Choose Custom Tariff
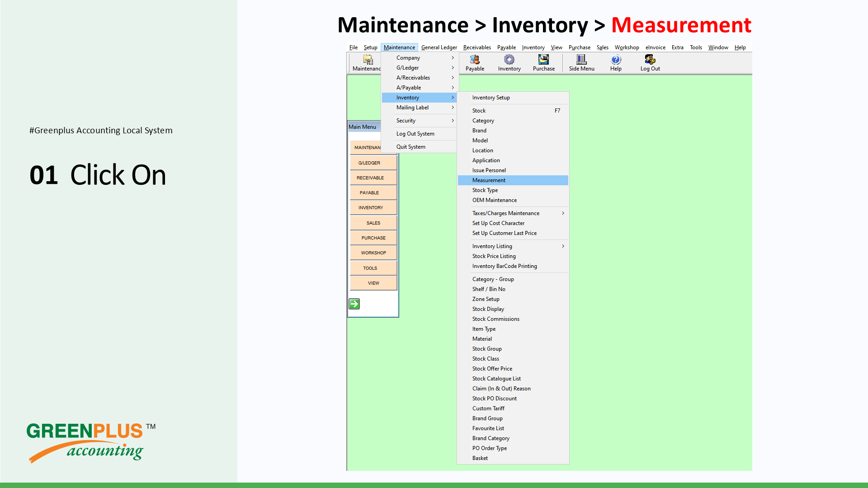This screenshot has height=488, width=868. pos(513,408)
